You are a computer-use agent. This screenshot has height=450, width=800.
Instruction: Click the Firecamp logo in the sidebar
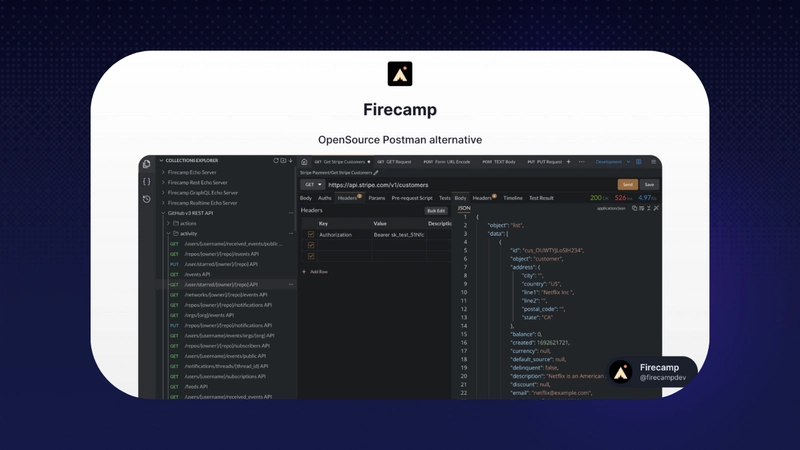tap(147, 163)
